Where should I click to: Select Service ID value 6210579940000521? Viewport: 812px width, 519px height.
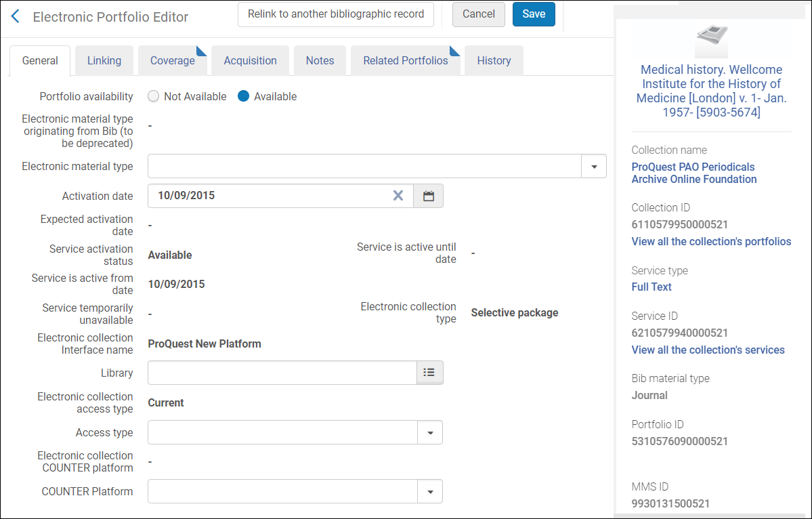(679, 333)
